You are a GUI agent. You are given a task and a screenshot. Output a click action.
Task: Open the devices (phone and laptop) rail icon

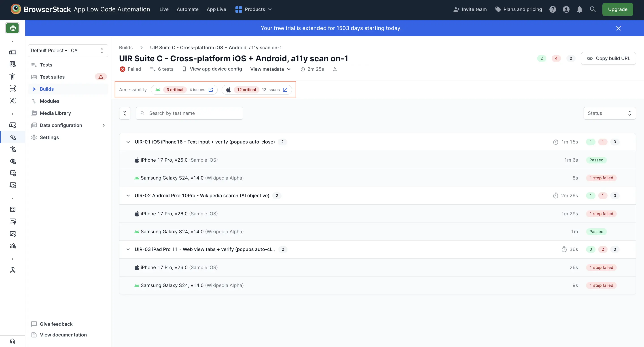click(x=13, y=52)
